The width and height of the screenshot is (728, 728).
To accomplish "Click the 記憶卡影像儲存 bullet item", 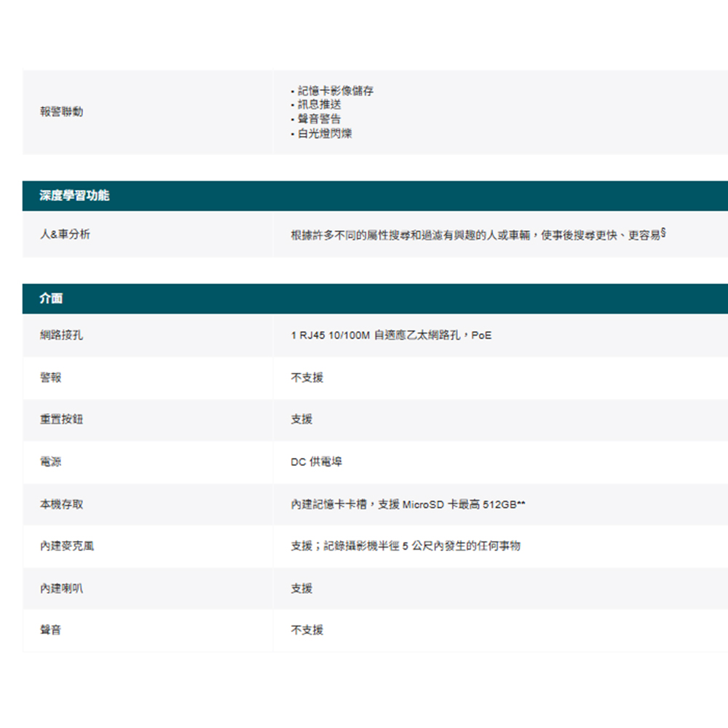I will coord(336,91).
